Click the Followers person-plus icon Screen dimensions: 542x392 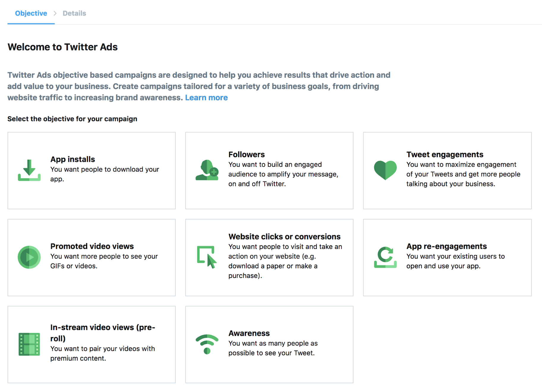click(x=207, y=170)
